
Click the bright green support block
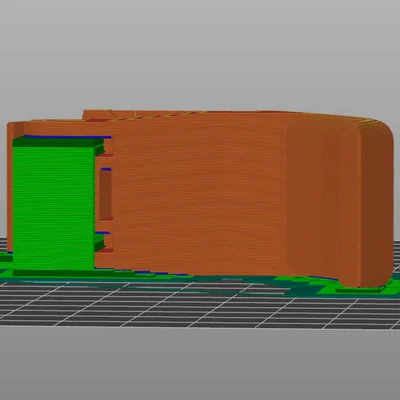click(x=53, y=208)
